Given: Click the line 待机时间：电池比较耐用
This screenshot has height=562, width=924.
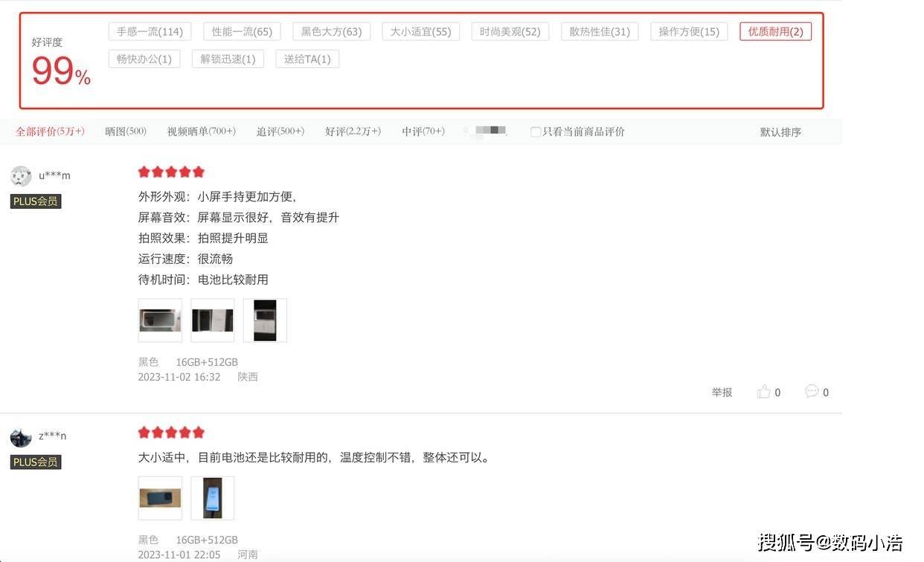Looking at the screenshot, I should (x=203, y=280).
